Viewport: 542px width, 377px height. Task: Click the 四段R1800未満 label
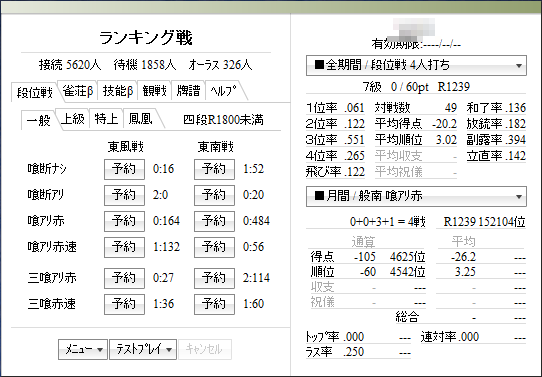click(223, 120)
